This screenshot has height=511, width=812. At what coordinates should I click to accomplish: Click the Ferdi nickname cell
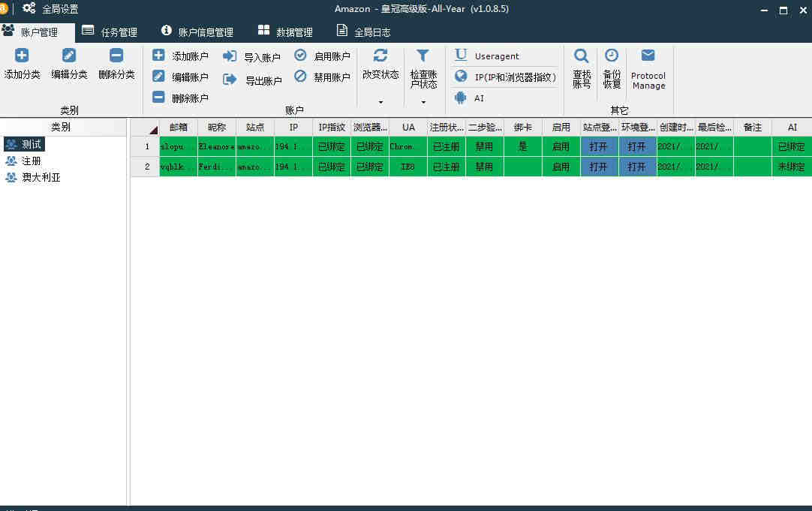(216, 167)
